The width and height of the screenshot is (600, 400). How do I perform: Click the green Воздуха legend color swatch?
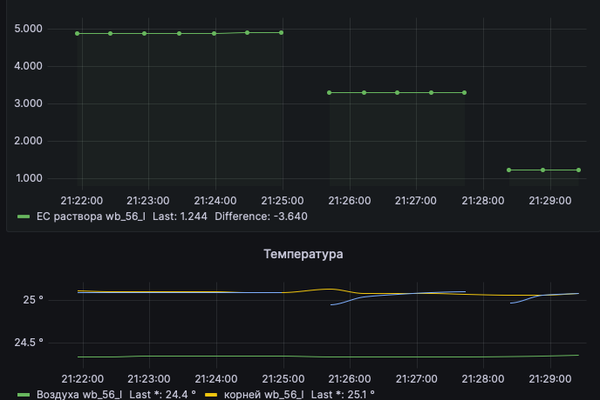point(23,395)
